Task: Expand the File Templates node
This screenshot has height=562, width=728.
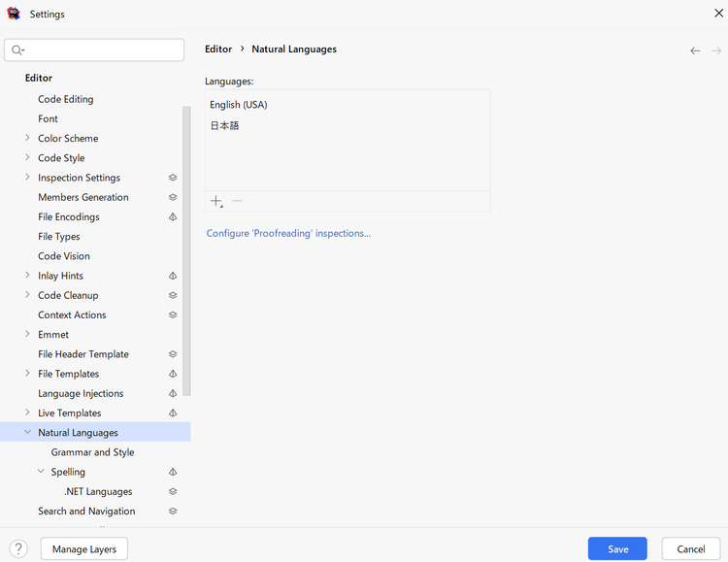Action: point(27,374)
